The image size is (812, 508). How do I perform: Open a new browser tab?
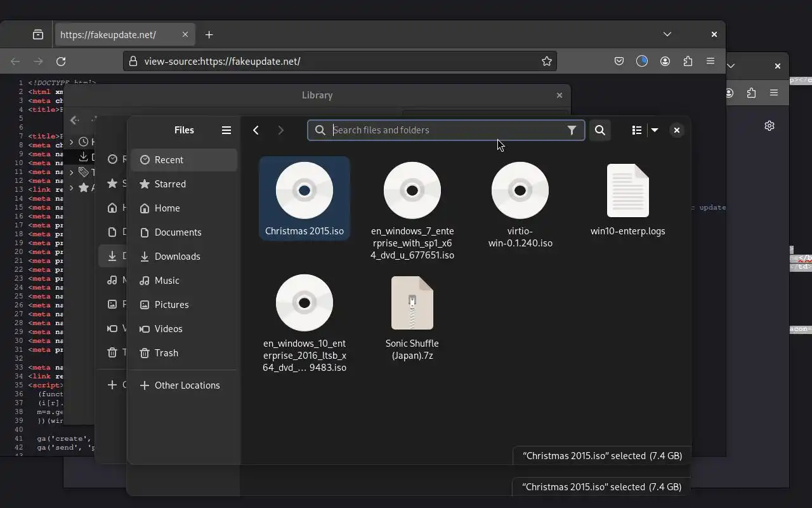point(209,34)
